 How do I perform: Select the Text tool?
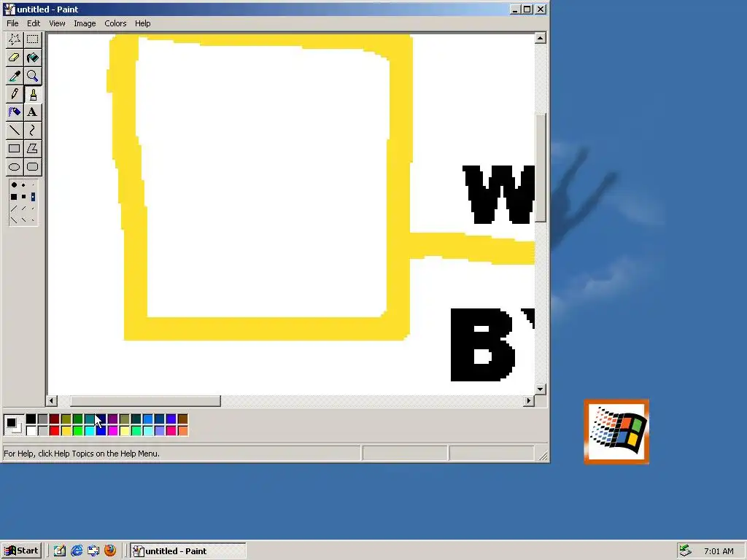click(x=32, y=112)
